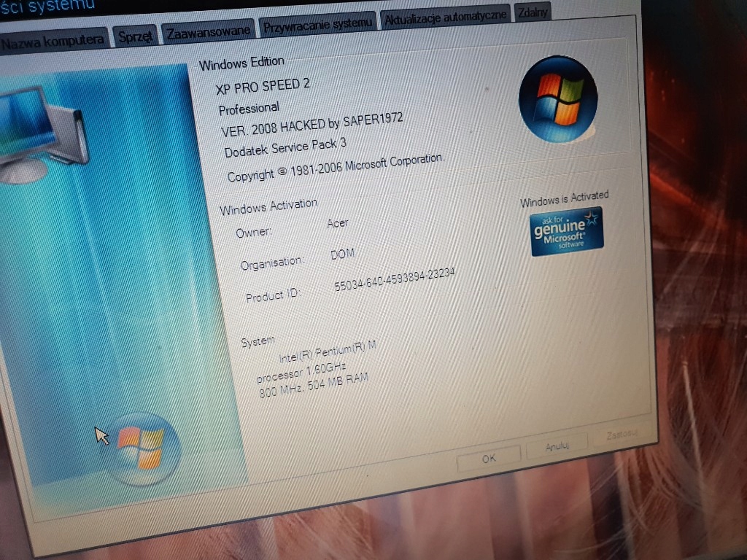Click the VER. 2008 HACKED by SAPER1972 line
The width and height of the screenshot is (747, 560).
(x=312, y=124)
